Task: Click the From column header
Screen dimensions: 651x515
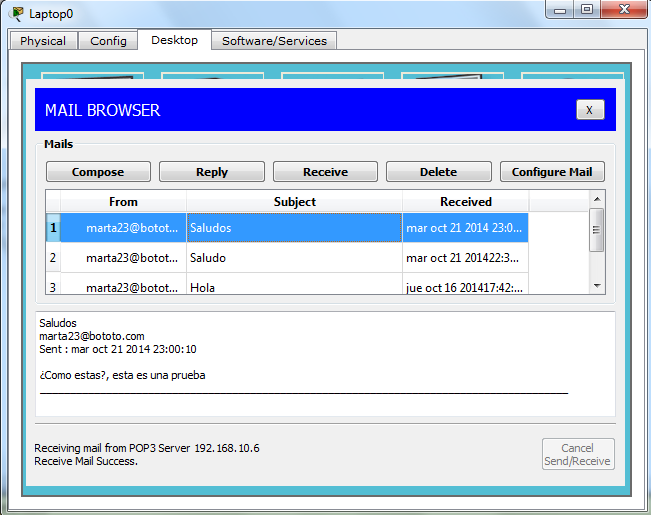Action: tap(123, 202)
